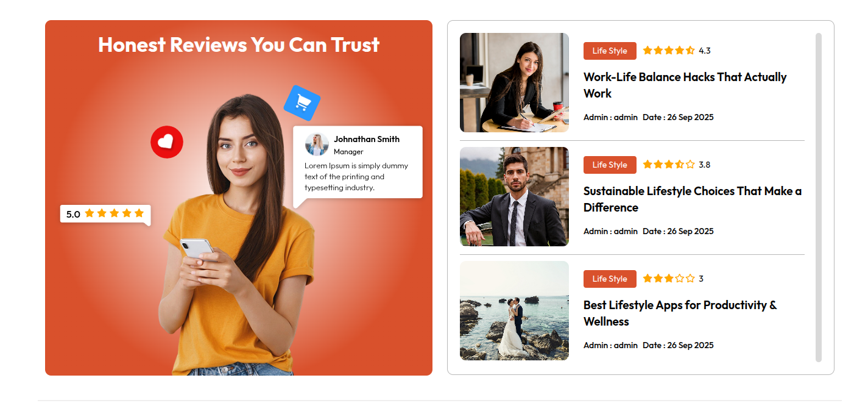Click Johnathan Smith's avatar picture
868x414 pixels.
(317, 145)
